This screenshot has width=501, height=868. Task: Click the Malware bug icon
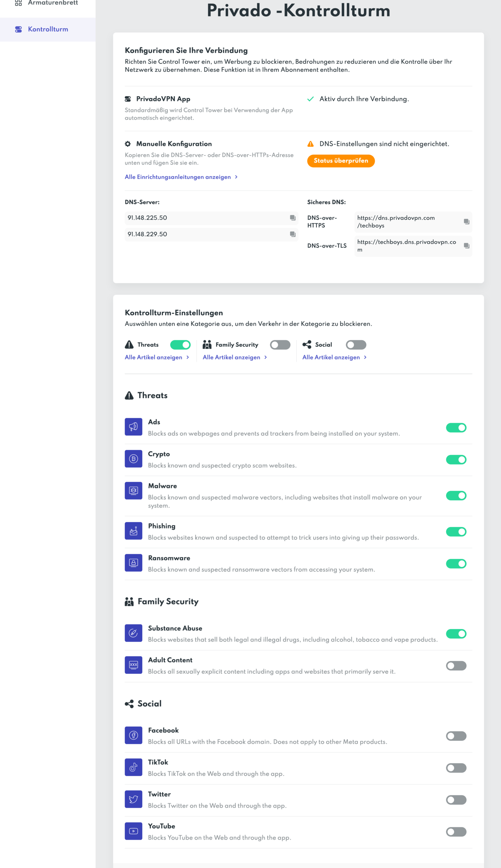tap(134, 491)
